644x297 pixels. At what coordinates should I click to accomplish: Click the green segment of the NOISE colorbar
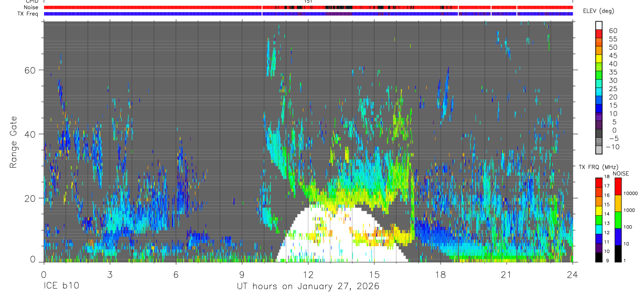[618, 219]
